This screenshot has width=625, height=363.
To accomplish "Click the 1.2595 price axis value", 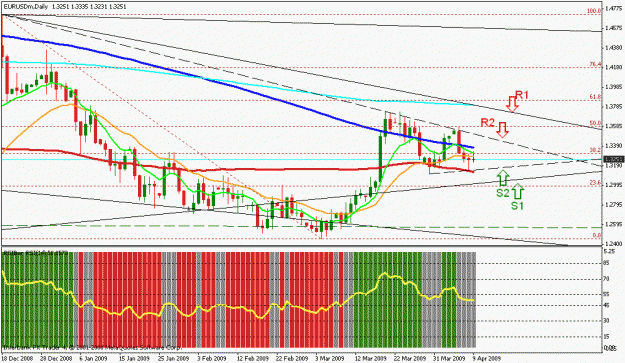I will click(x=613, y=224).
